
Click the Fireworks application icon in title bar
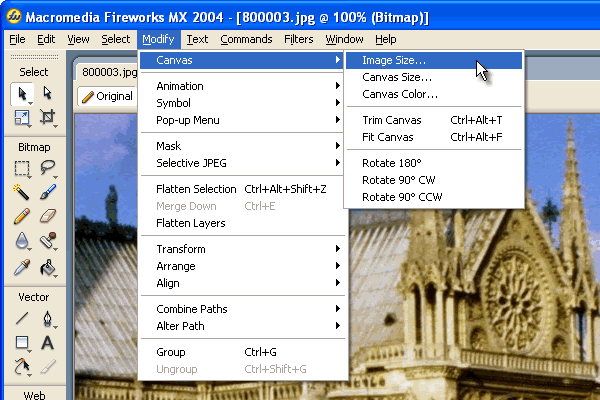14,16
